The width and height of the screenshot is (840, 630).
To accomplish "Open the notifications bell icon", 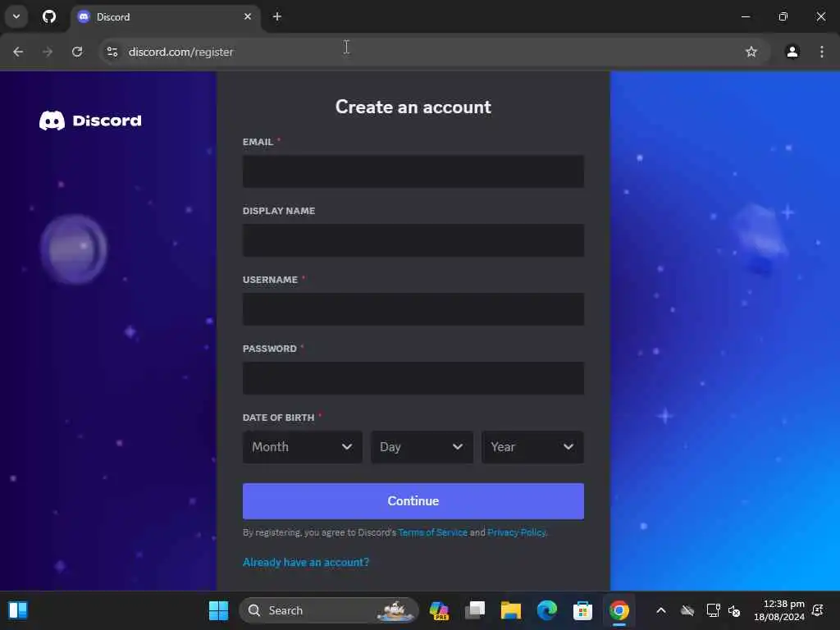I will (x=818, y=610).
